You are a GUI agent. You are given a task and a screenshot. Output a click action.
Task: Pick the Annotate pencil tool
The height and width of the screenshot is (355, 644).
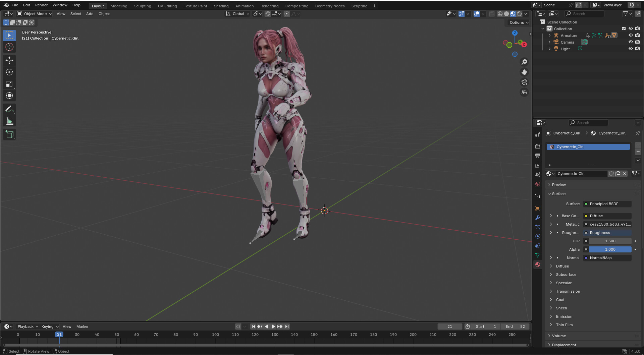click(x=9, y=109)
